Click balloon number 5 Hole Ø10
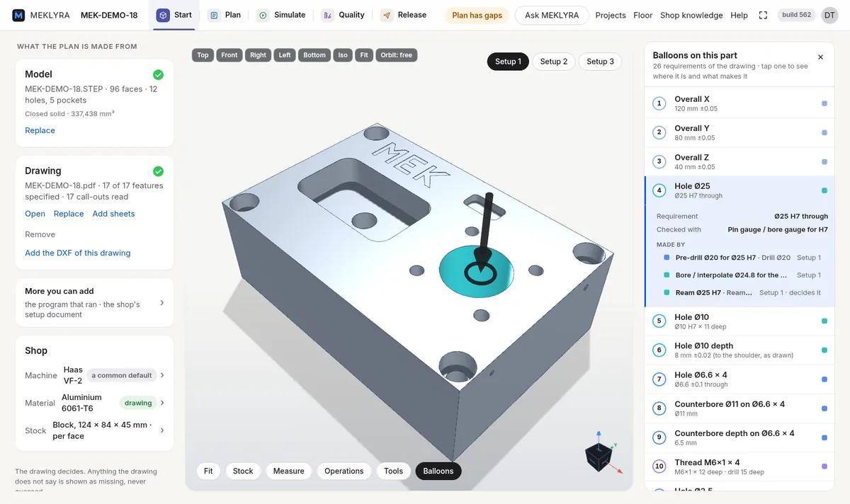 click(x=739, y=321)
